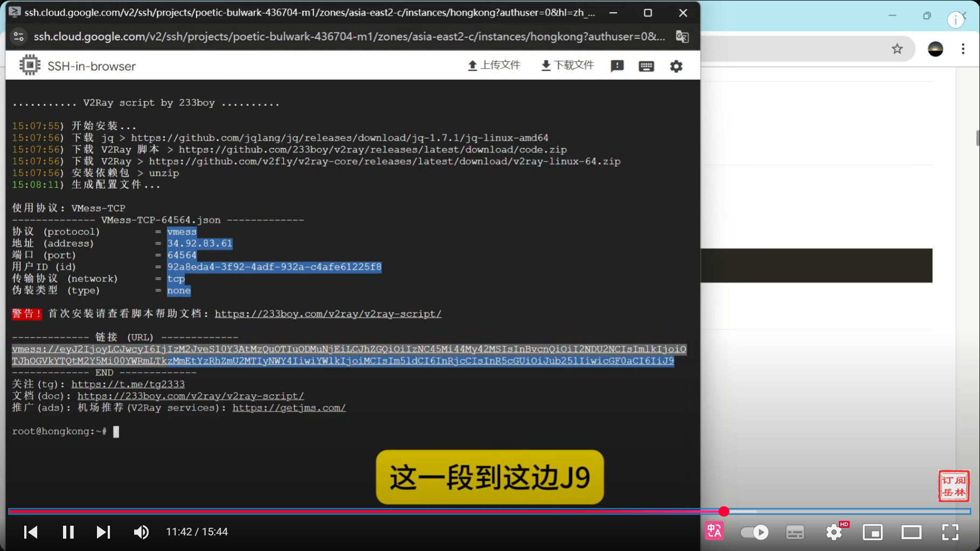Skip to next video
The width and height of the screenshot is (980, 551).
pos(103,532)
